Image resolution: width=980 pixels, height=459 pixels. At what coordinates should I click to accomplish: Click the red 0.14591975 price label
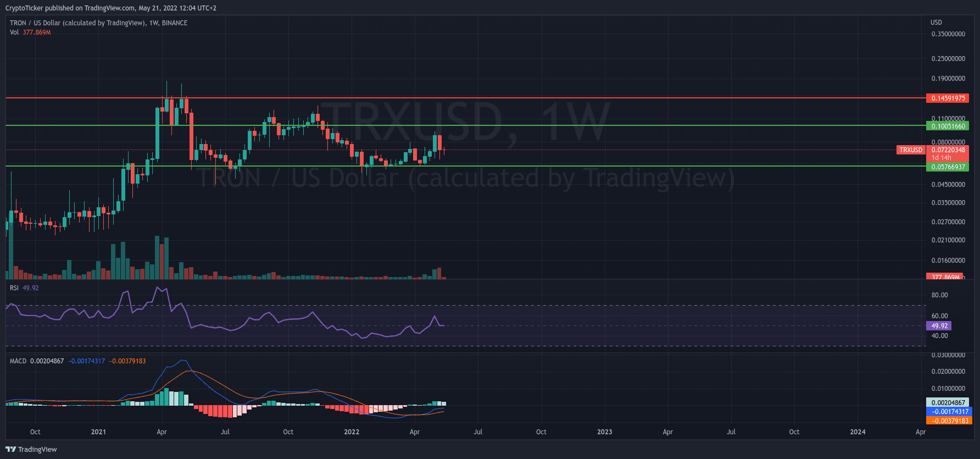(948, 98)
